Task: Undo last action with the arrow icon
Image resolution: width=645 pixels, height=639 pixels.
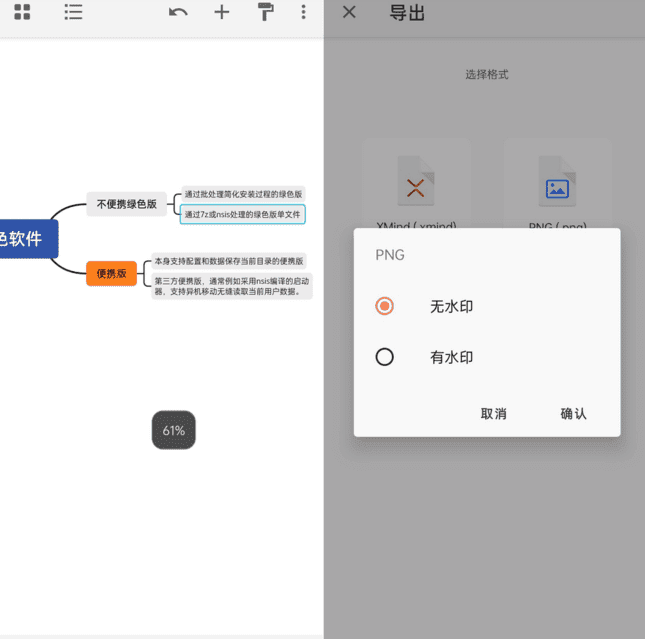Action: pos(178,12)
